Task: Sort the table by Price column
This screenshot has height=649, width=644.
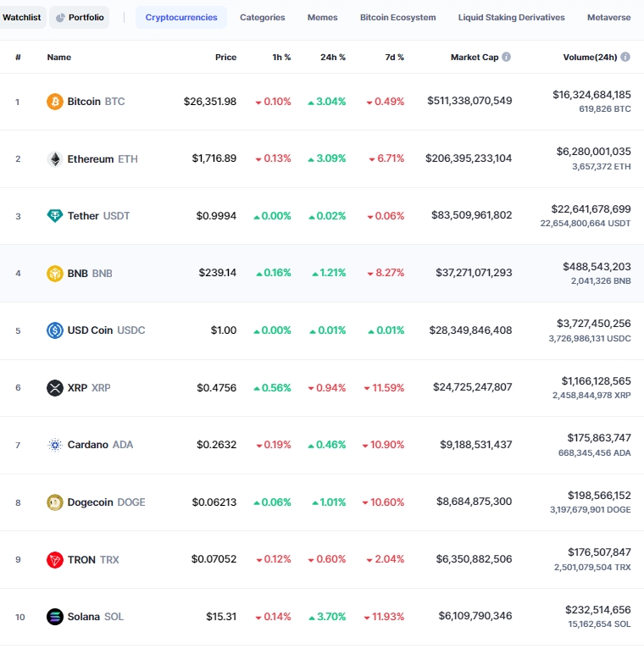Action: point(225,57)
